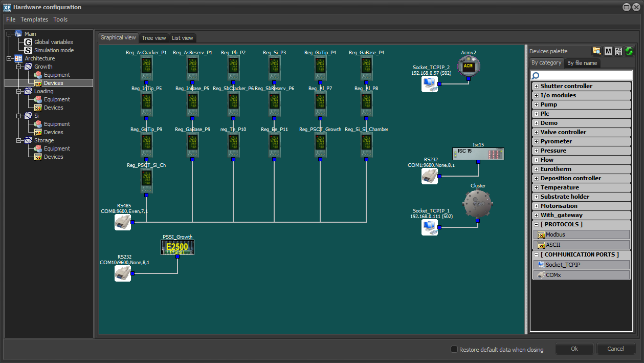Enable Restore default data when closing
This screenshot has height=363, width=644.
(x=454, y=349)
